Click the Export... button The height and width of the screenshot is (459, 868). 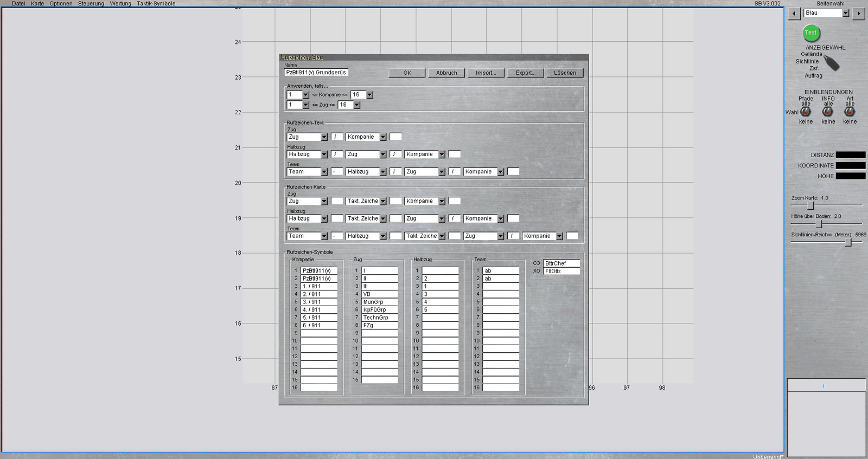pos(525,73)
